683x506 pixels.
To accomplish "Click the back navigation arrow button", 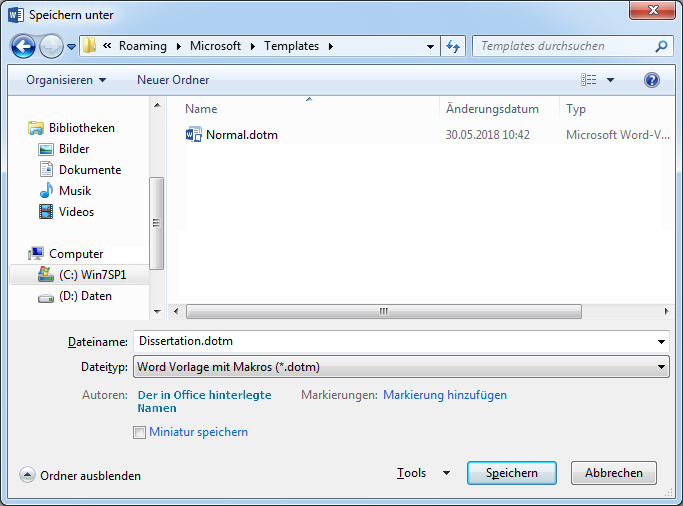I will [x=24, y=46].
